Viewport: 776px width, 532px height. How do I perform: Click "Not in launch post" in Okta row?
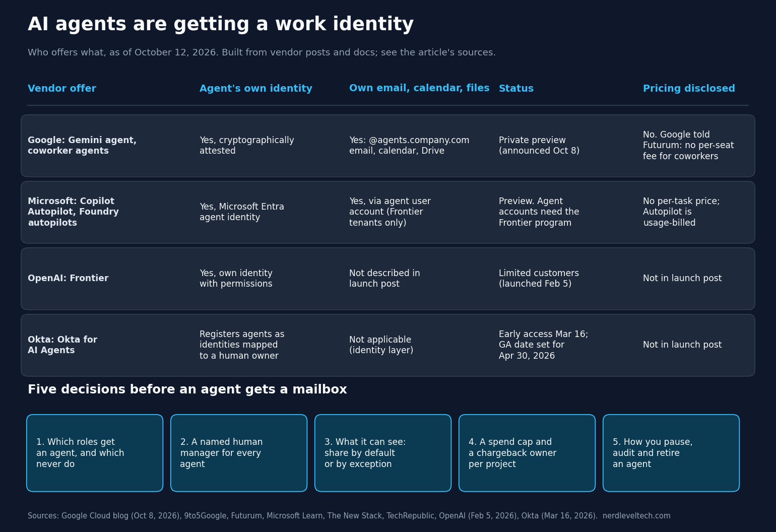pyautogui.click(x=682, y=345)
